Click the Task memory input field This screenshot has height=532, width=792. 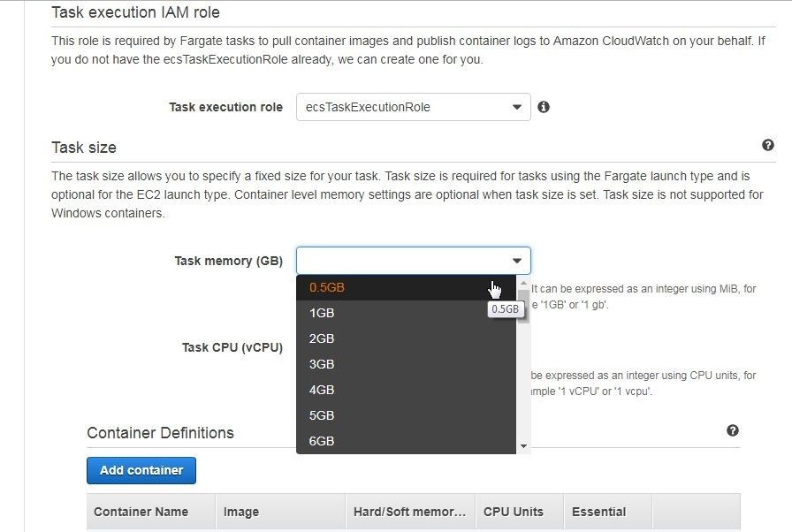click(413, 261)
